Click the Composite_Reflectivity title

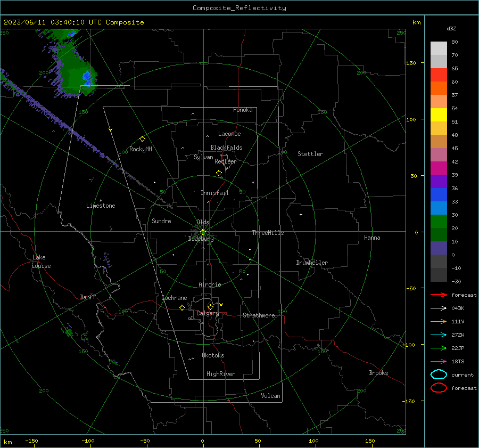[x=239, y=8]
